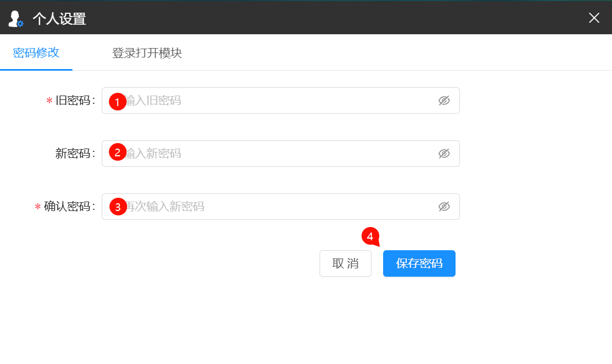Click the red step 1 badge
The width and height of the screenshot is (612, 364).
point(117,101)
